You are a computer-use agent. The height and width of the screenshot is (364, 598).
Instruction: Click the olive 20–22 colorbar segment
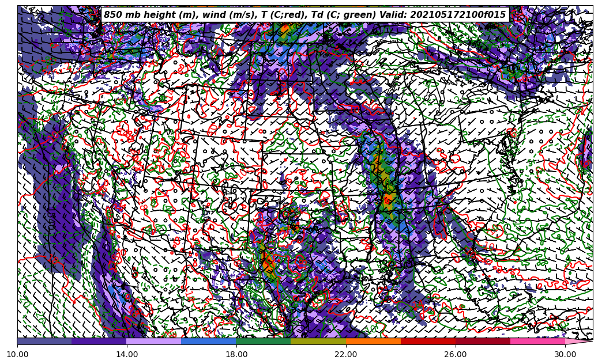coord(318,341)
